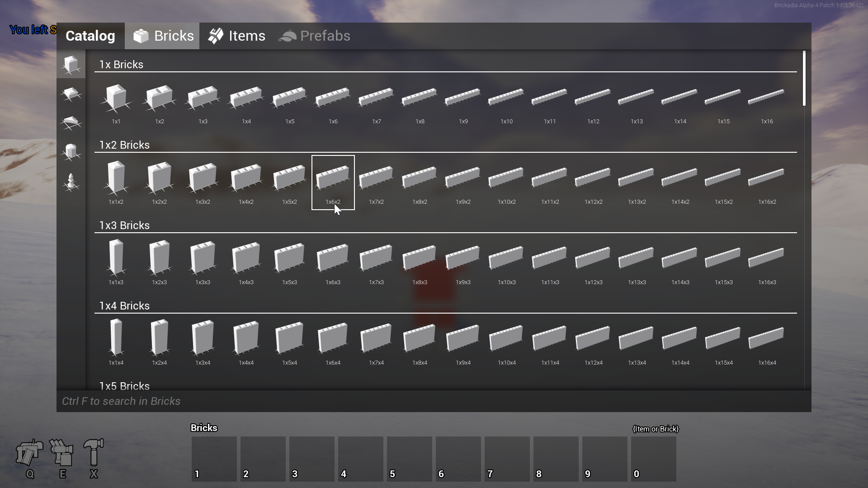Click the catalog vertical scrollbar
This screenshot has width=868, height=488.
804,79
